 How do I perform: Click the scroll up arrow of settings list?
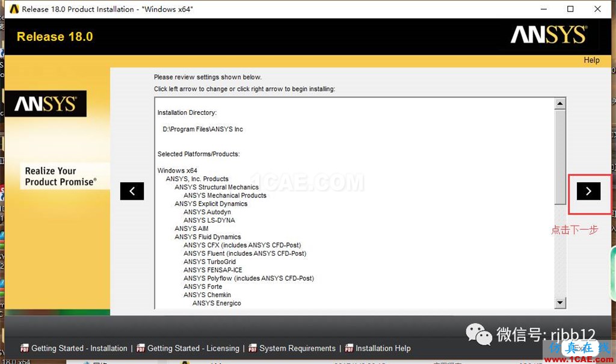560,103
